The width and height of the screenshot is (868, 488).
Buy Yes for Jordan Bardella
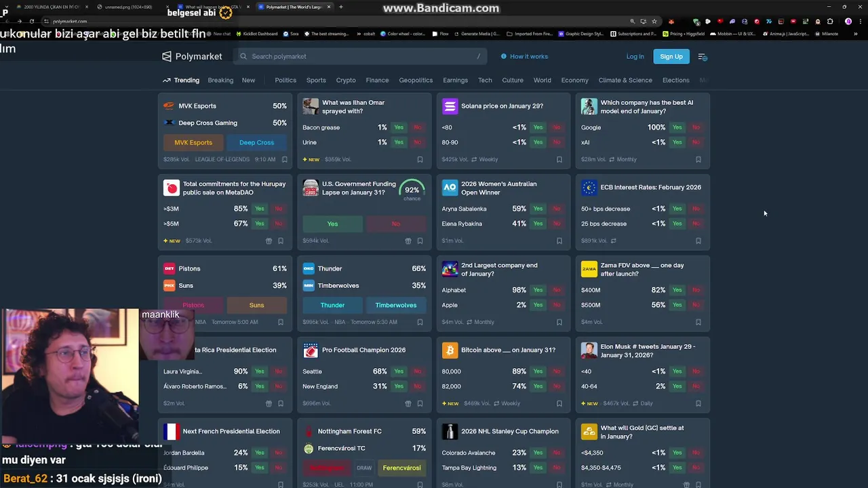point(260,453)
